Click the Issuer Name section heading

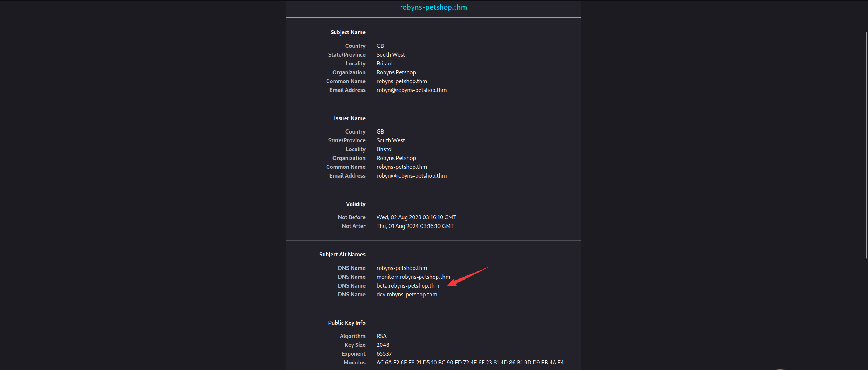pyautogui.click(x=349, y=118)
